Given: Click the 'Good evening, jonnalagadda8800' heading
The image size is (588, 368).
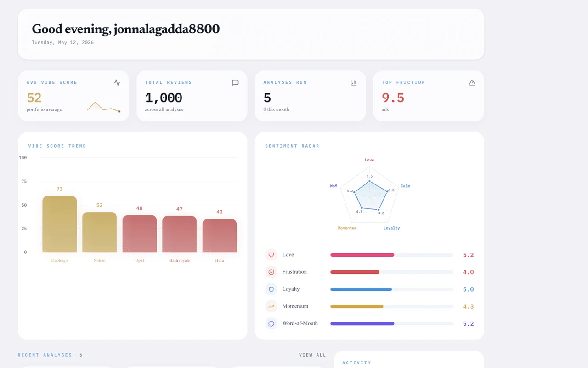Looking at the screenshot, I should 126,29.
